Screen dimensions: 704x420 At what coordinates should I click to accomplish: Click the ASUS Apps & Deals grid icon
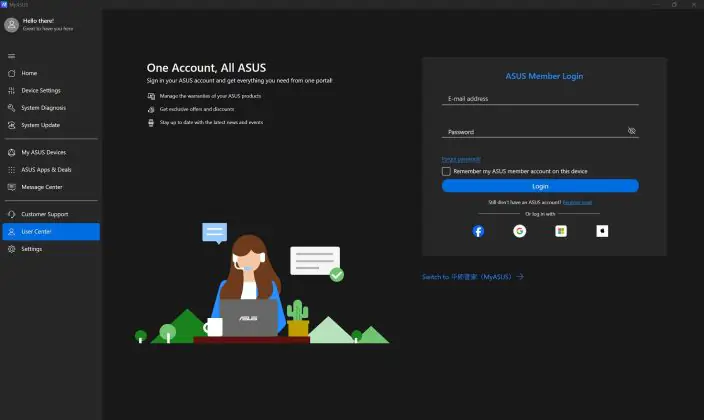coord(12,170)
